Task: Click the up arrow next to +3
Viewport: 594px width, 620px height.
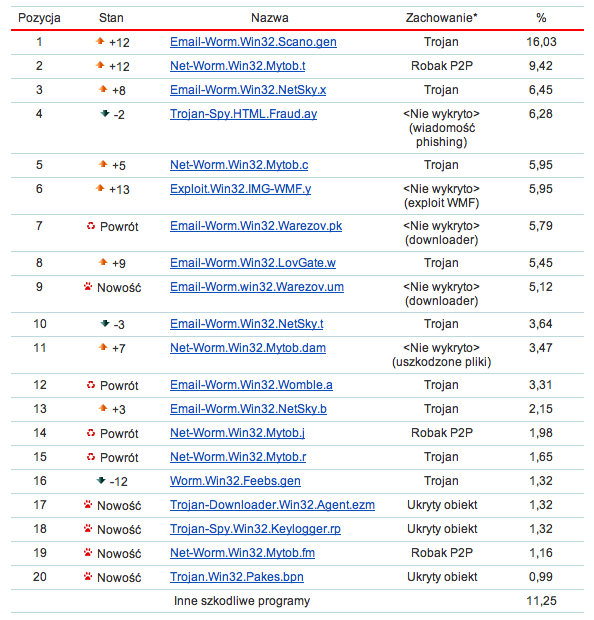Action: coord(103,407)
